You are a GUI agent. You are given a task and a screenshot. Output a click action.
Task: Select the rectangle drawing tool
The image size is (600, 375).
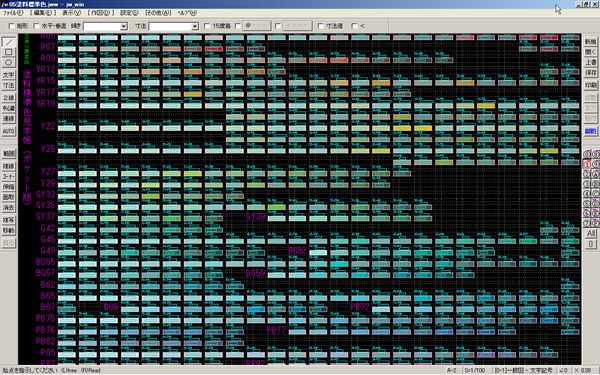coord(8,52)
